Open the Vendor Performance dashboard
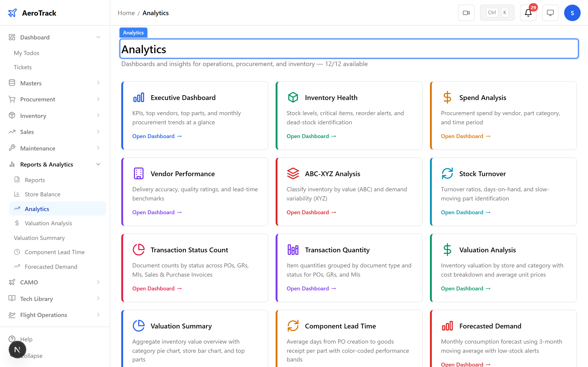This screenshot has height=367, width=588. click(x=157, y=212)
